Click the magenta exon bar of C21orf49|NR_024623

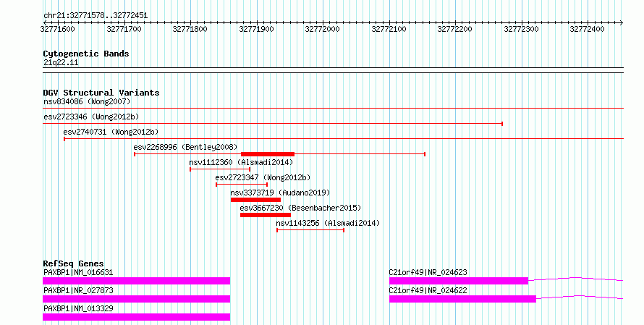(459, 281)
